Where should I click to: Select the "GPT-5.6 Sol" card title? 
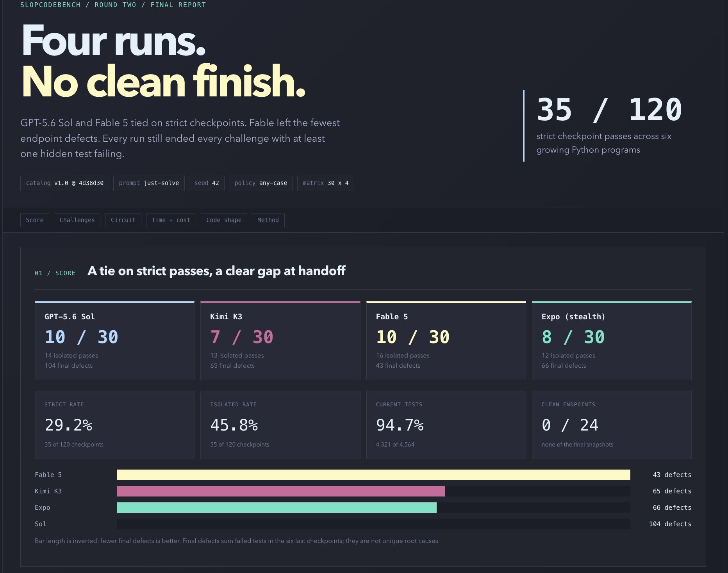[x=70, y=317]
